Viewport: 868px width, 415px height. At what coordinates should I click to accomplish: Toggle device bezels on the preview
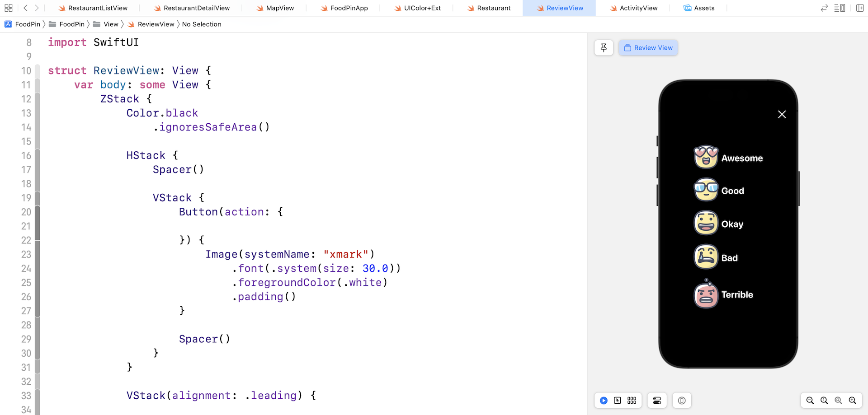(681, 400)
